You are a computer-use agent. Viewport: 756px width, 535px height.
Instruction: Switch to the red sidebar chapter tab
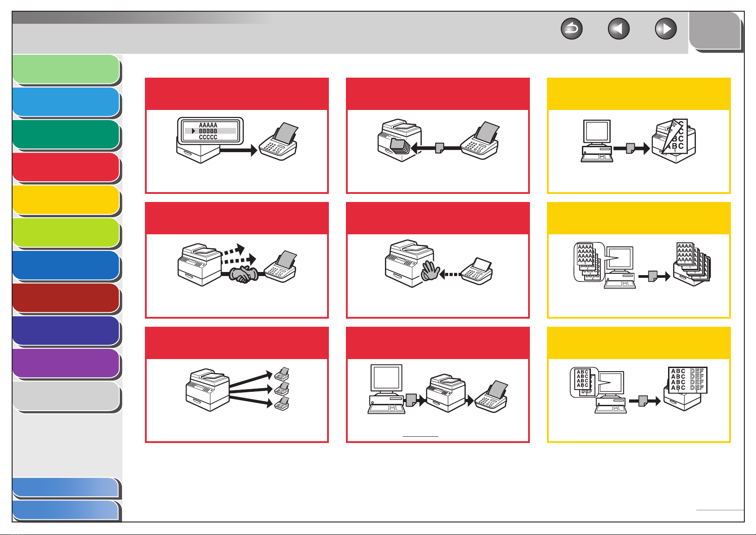[x=66, y=167]
